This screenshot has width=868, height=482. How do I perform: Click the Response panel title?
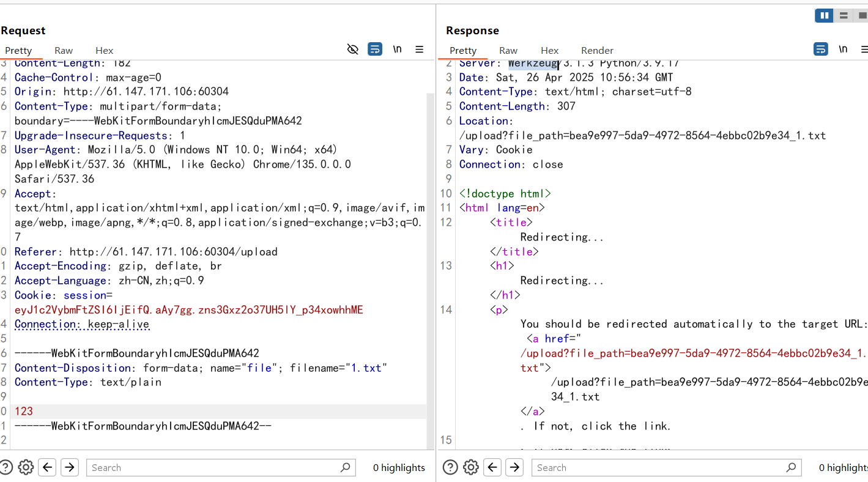click(472, 30)
